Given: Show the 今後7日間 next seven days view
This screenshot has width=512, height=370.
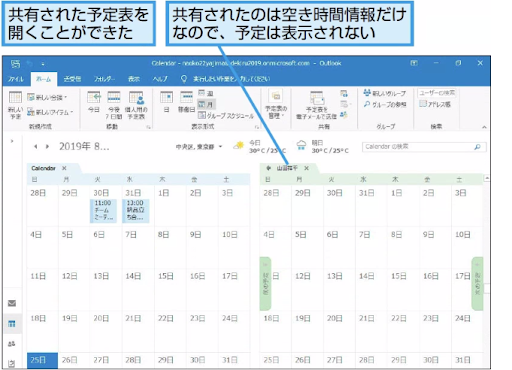Looking at the screenshot, I should click(x=114, y=105).
